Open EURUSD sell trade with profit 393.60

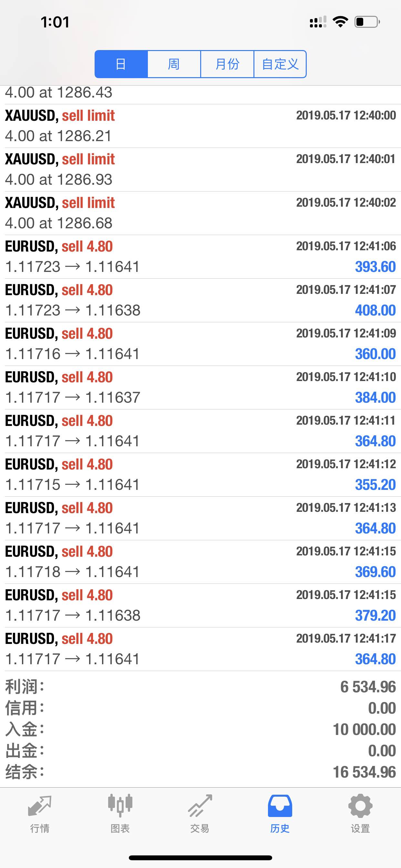pyautogui.click(x=200, y=257)
